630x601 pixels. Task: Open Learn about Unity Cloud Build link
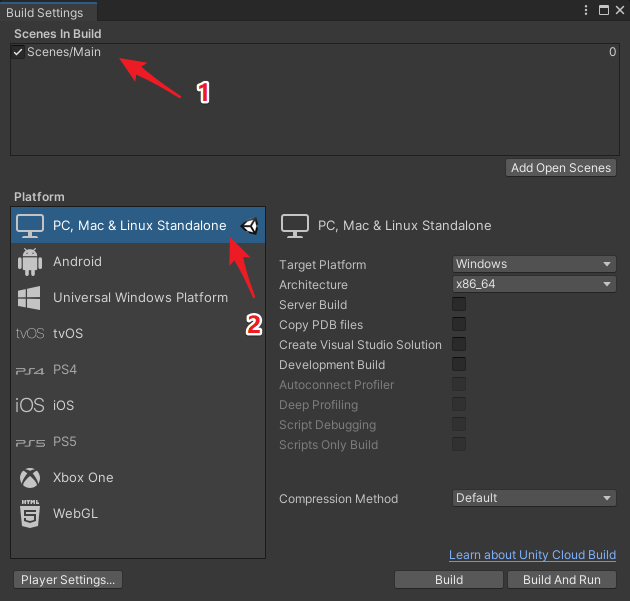point(532,555)
